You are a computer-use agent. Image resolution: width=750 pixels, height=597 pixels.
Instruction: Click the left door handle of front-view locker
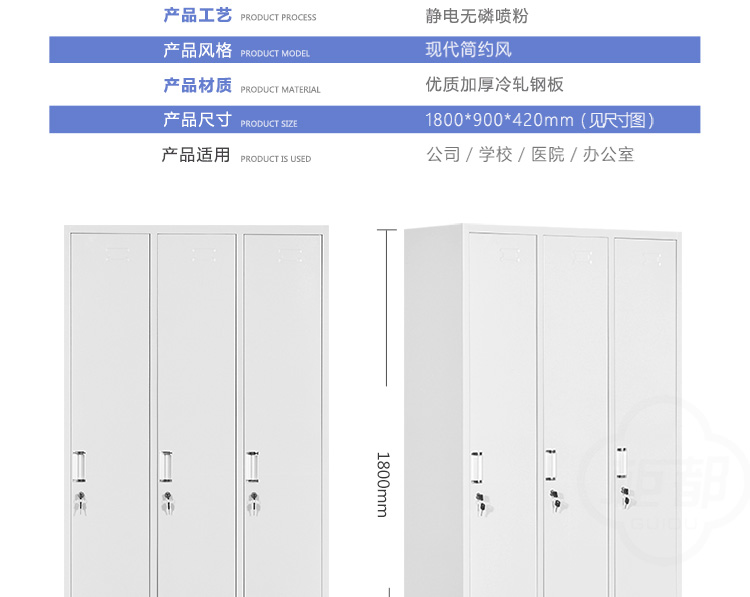(x=79, y=467)
